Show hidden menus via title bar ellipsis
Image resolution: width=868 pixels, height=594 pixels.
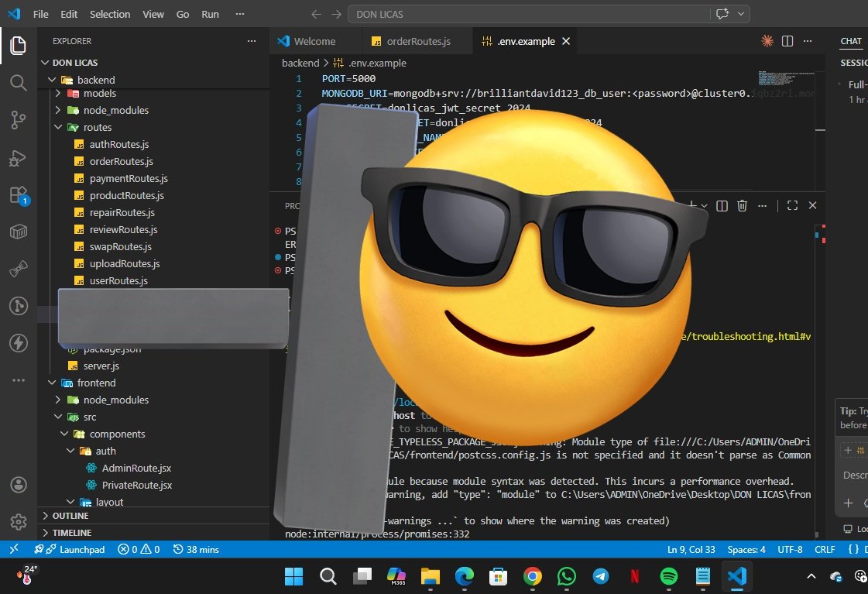pyautogui.click(x=240, y=14)
